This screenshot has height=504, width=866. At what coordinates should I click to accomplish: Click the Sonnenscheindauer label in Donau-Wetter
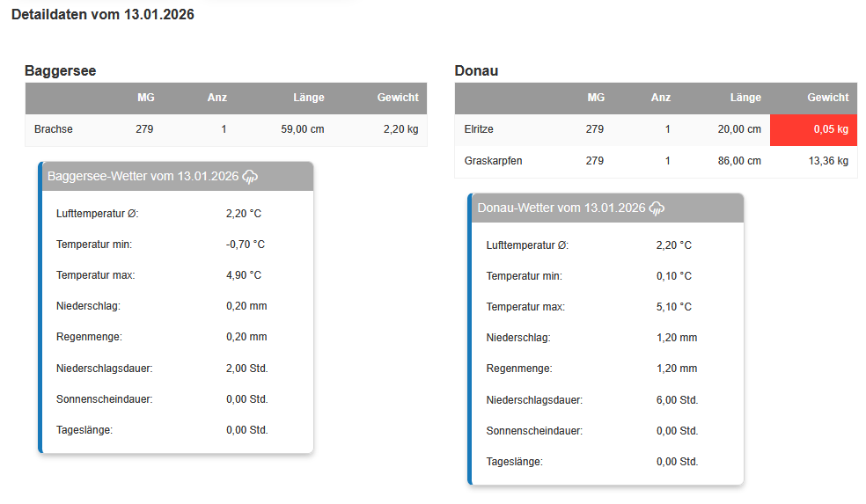(x=534, y=431)
